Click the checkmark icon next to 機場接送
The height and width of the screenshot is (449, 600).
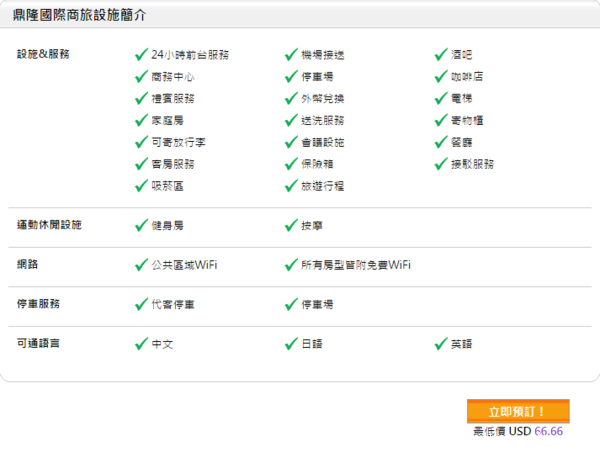[x=291, y=54]
